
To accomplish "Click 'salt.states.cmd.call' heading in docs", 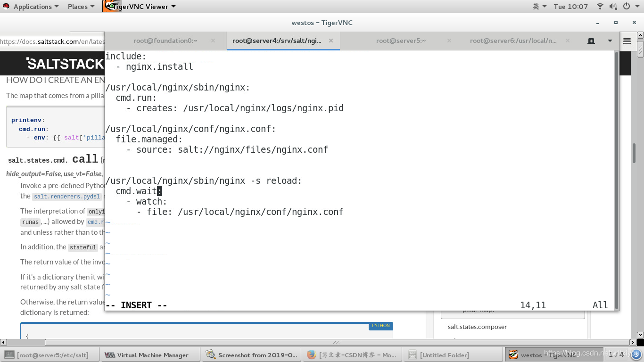I will point(53,159).
